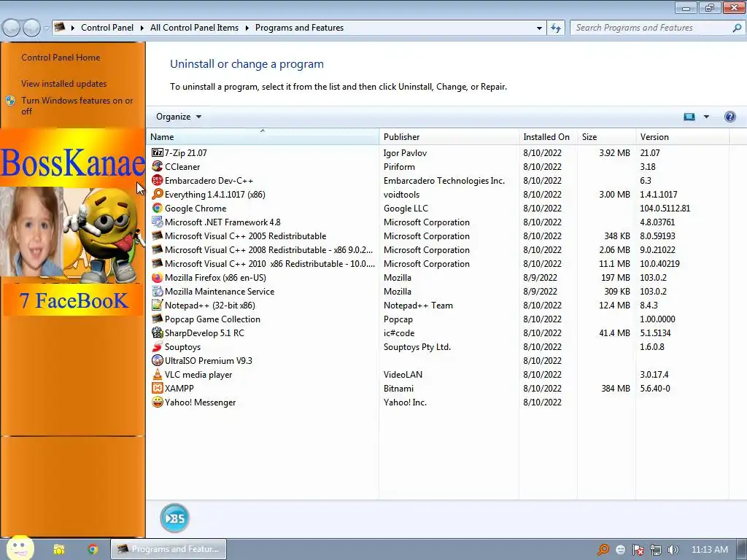Screen dimensions: 747x560
Task: Select the Notepad++ program icon
Action: [x=158, y=306]
